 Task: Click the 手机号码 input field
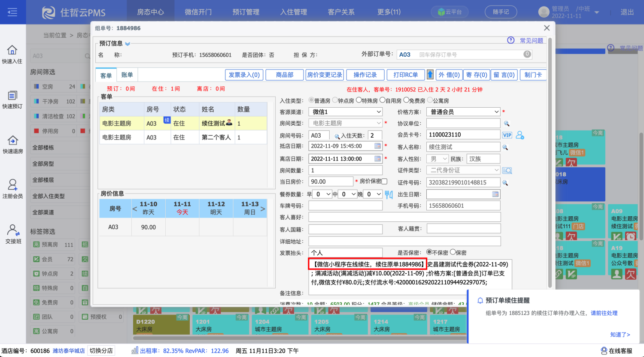click(x=463, y=206)
